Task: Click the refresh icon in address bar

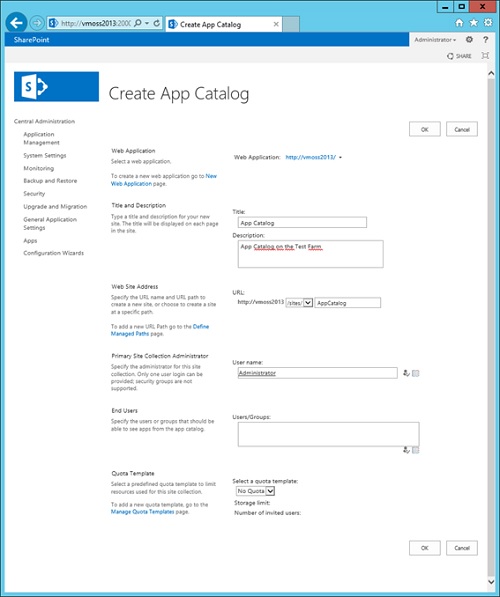Action: coord(157,23)
